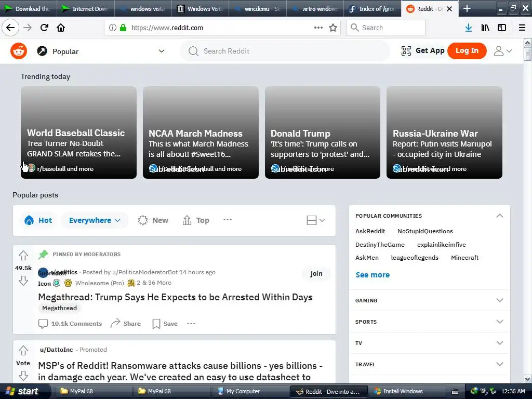This screenshot has height=399, width=532.
Task: Collapse the Popular Communities section
Action: pos(499,216)
